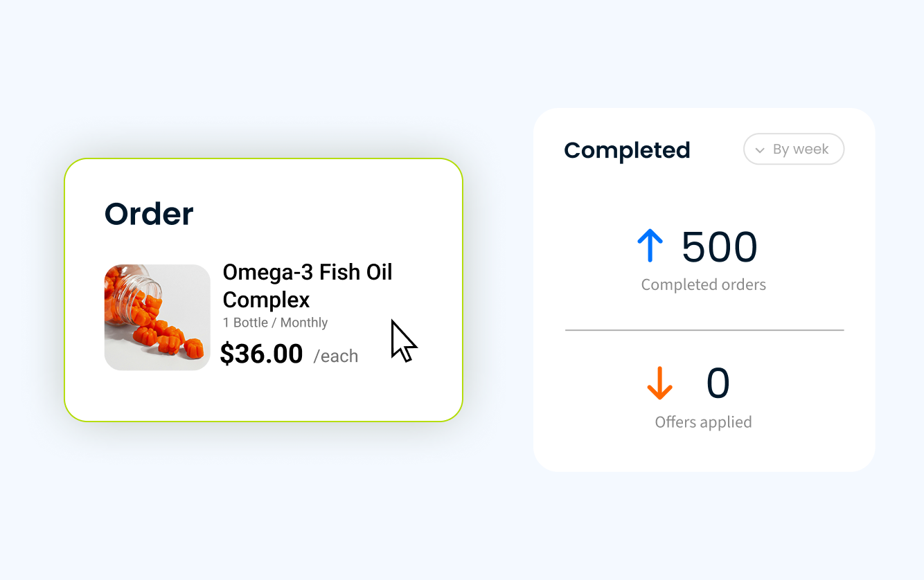The image size is (924, 580).
Task: Click the $36.00 price value
Action: pos(262,354)
